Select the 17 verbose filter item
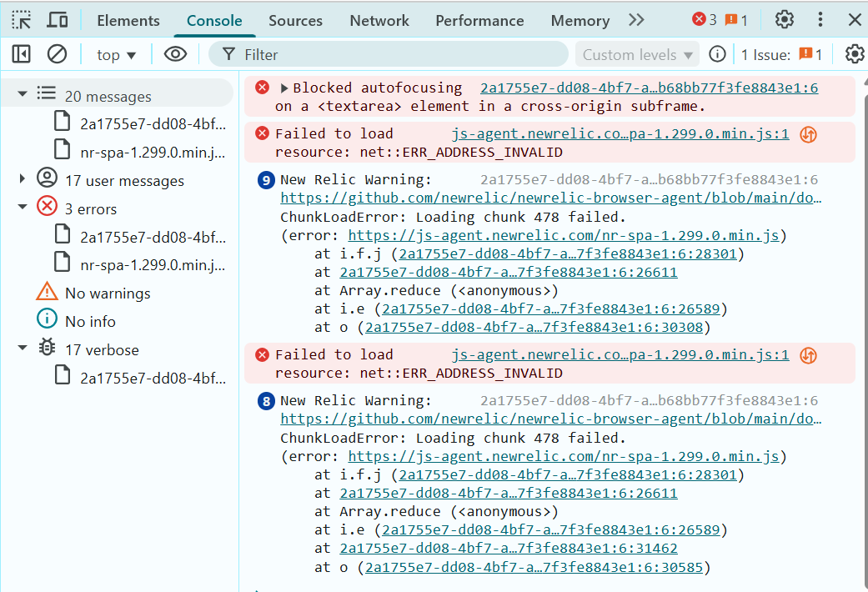This screenshot has width=868, height=592. pyautogui.click(x=102, y=349)
